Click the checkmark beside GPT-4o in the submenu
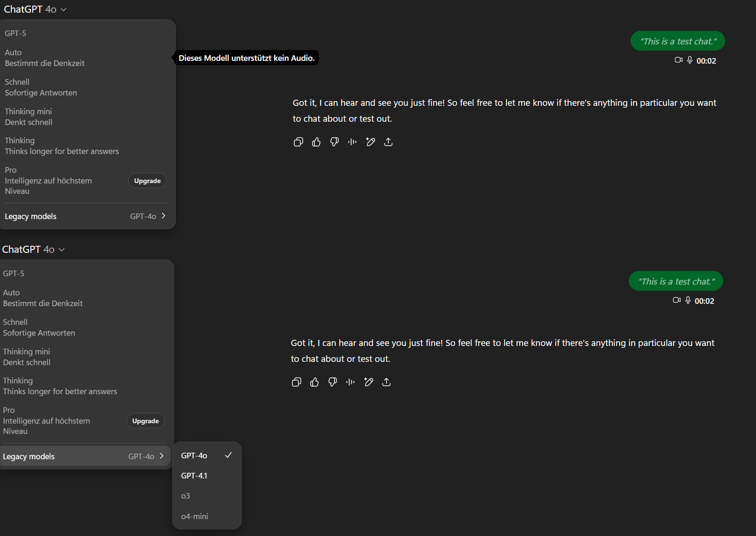Image resolution: width=756 pixels, height=536 pixels. click(228, 455)
